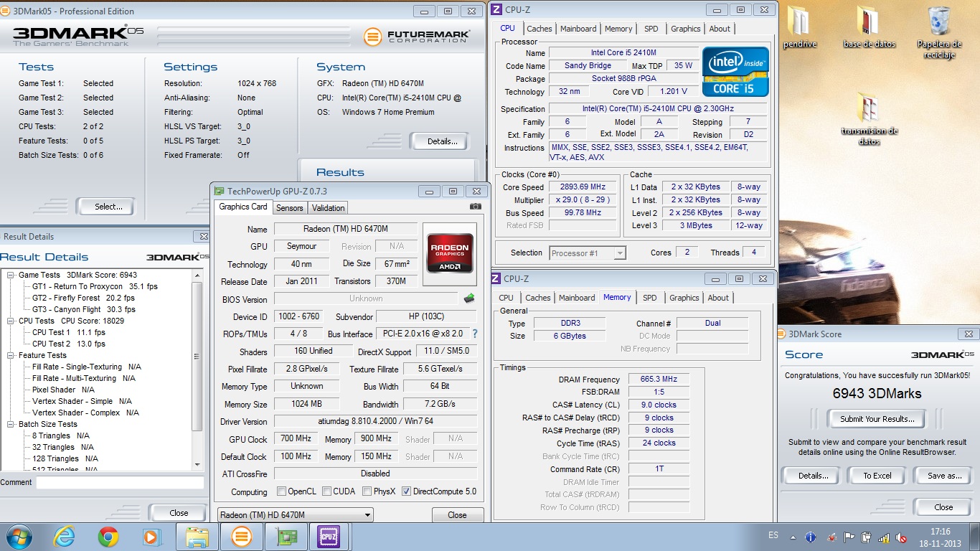
Task: Open the base de datos desktop folder
Action: pyautogui.click(x=870, y=27)
